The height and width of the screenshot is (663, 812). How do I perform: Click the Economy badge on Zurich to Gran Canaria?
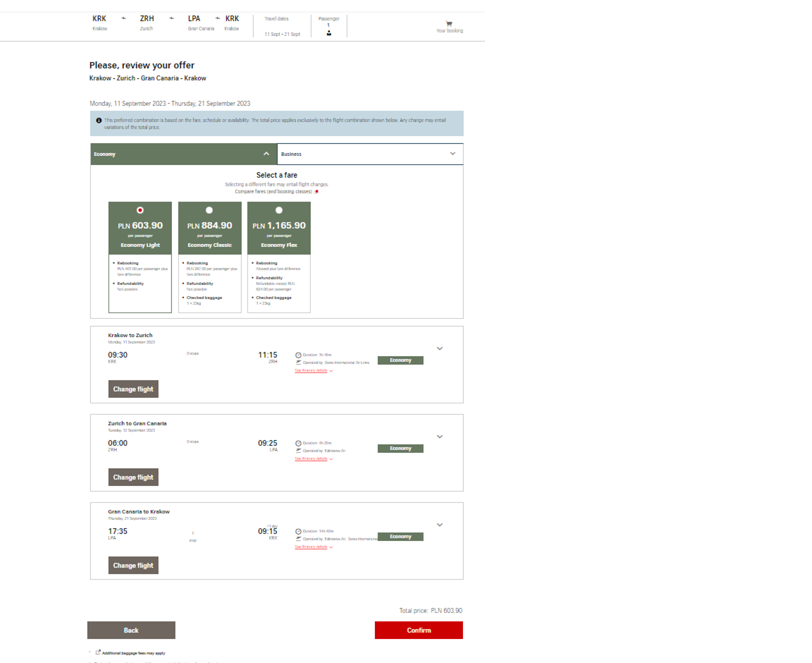[x=400, y=449]
